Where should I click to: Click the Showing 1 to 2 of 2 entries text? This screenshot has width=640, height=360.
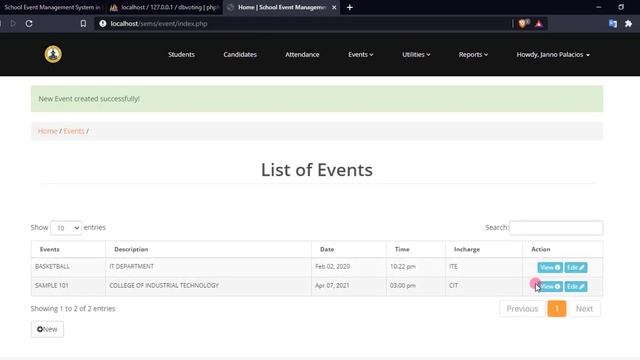(x=73, y=309)
